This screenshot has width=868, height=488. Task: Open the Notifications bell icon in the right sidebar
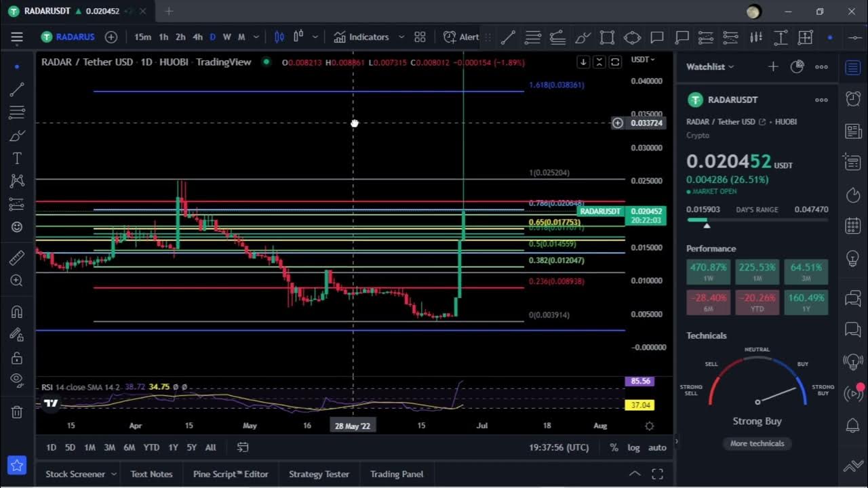pyautogui.click(x=853, y=426)
